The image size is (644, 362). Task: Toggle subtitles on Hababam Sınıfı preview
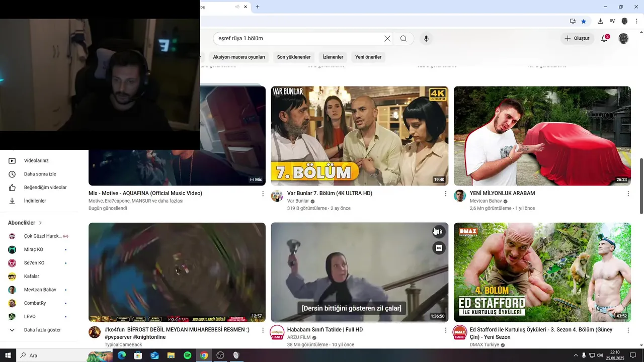(439, 248)
